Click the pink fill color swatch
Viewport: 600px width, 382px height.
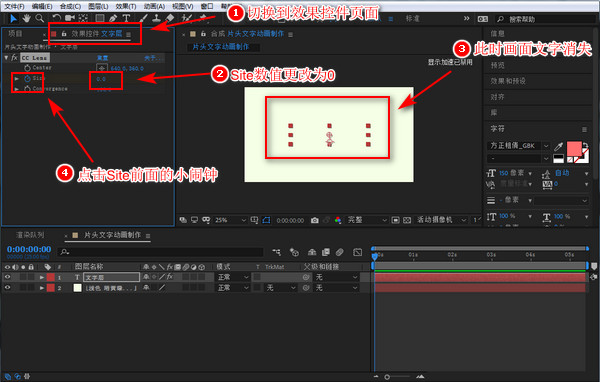point(574,148)
